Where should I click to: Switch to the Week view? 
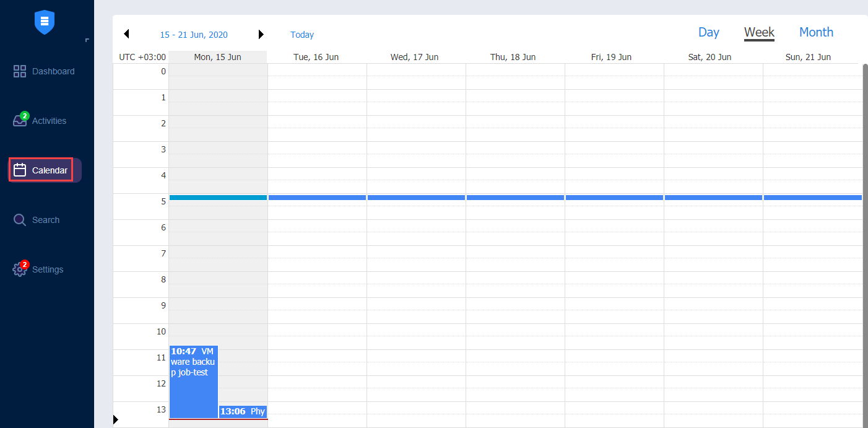pyautogui.click(x=759, y=32)
